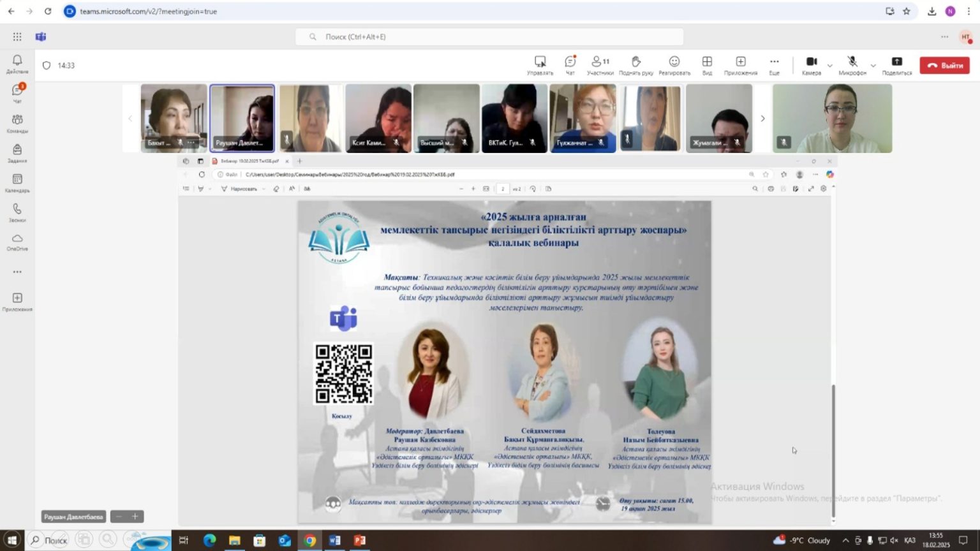Click the Teams search field
Screen dimensions: 980x551
pos(489,37)
